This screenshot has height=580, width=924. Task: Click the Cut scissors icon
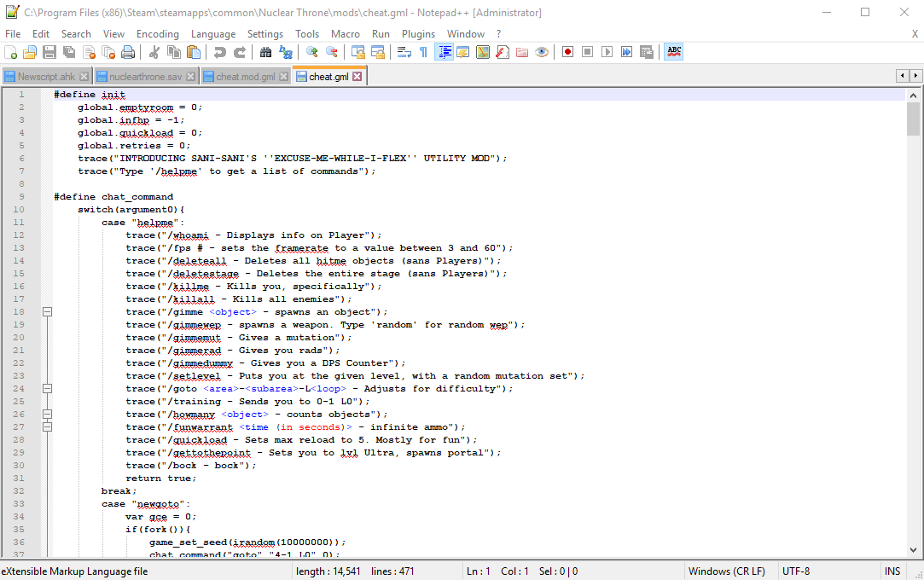tap(154, 52)
